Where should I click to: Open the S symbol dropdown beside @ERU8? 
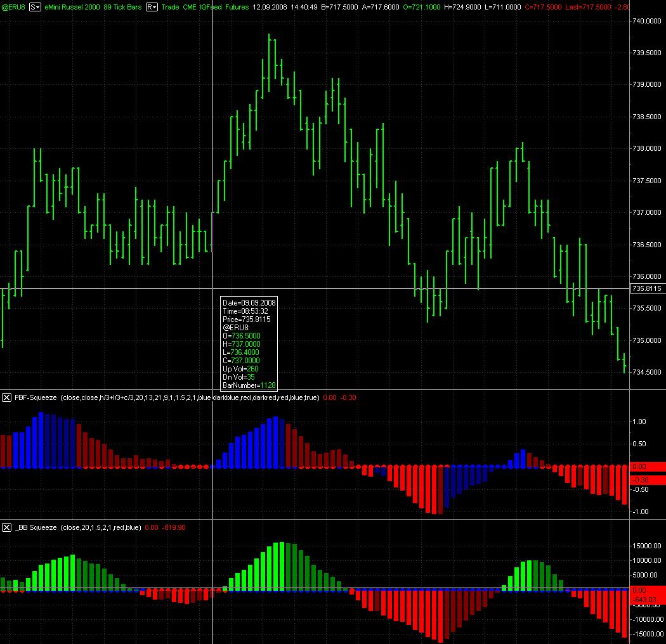pyautogui.click(x=35, y=7)
